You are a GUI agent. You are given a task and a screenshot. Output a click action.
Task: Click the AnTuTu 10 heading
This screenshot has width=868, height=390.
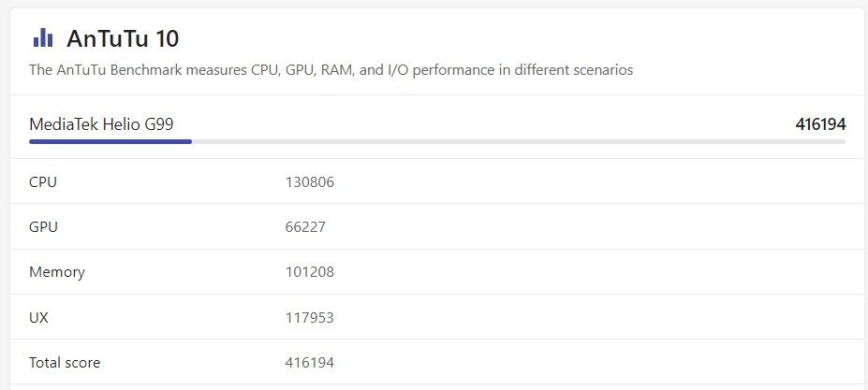pyautogui.click(x=123, y=38)
